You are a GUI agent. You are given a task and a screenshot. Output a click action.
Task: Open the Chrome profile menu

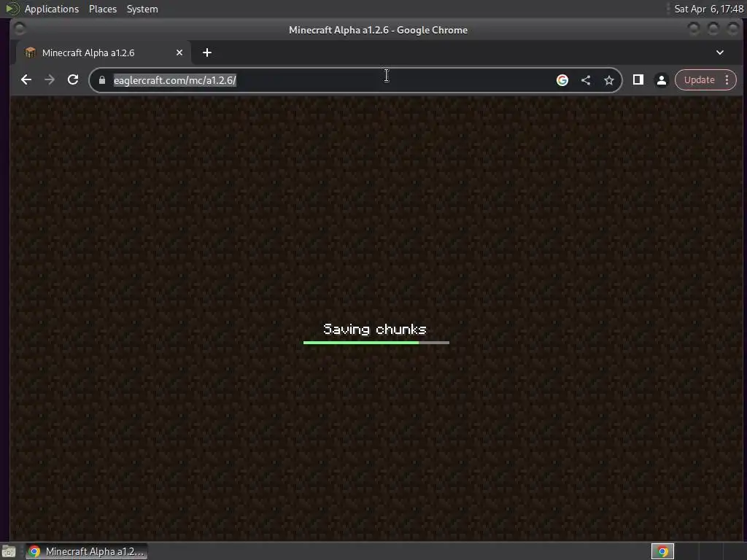[662, 80]
